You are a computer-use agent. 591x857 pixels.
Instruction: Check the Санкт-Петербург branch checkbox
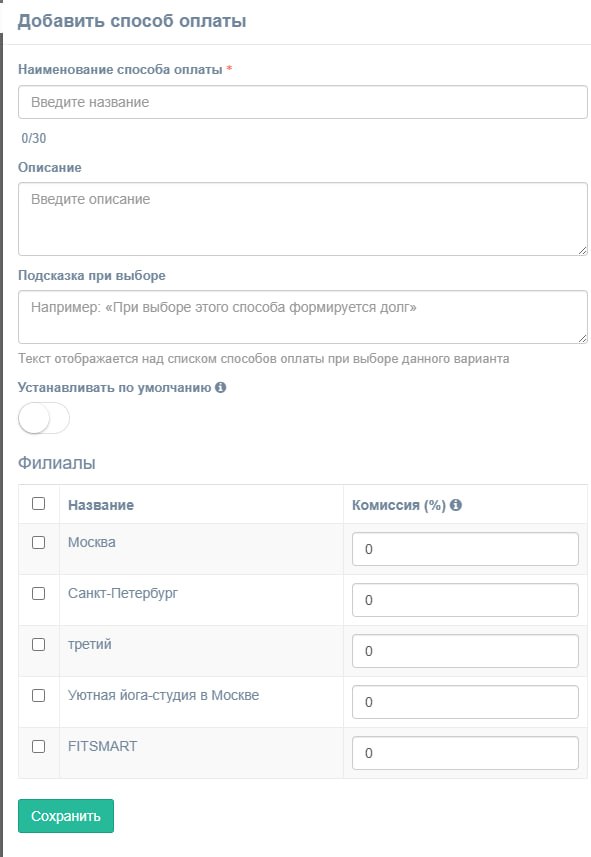tap(38, 594)
